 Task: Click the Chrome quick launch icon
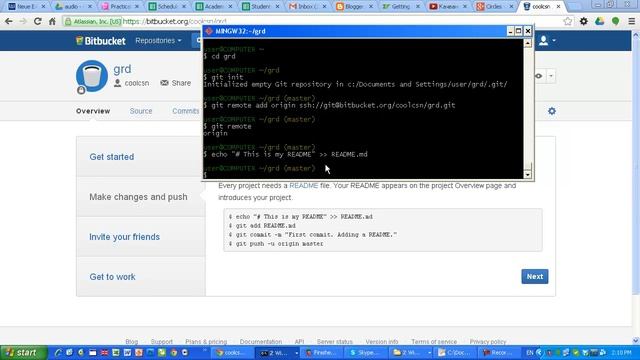point(174,353)
